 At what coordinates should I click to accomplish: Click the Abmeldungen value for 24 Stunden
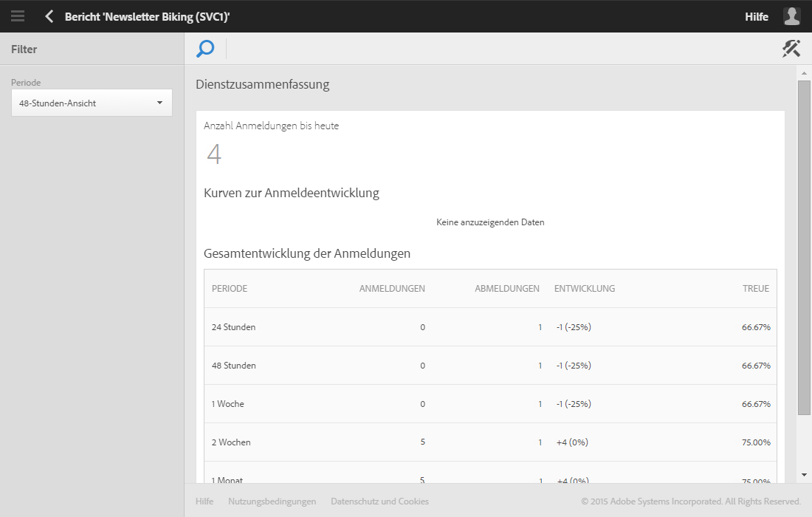[540, 327]
